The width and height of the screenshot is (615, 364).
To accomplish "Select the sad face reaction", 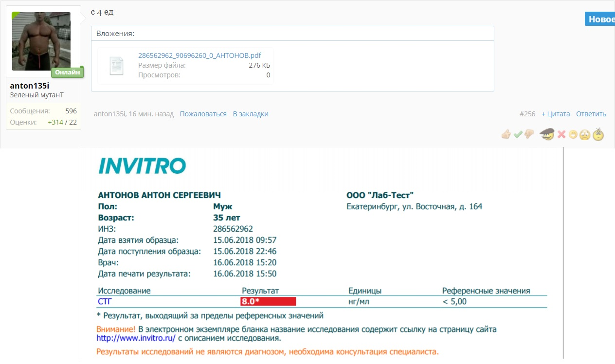I will click(585, 134).
